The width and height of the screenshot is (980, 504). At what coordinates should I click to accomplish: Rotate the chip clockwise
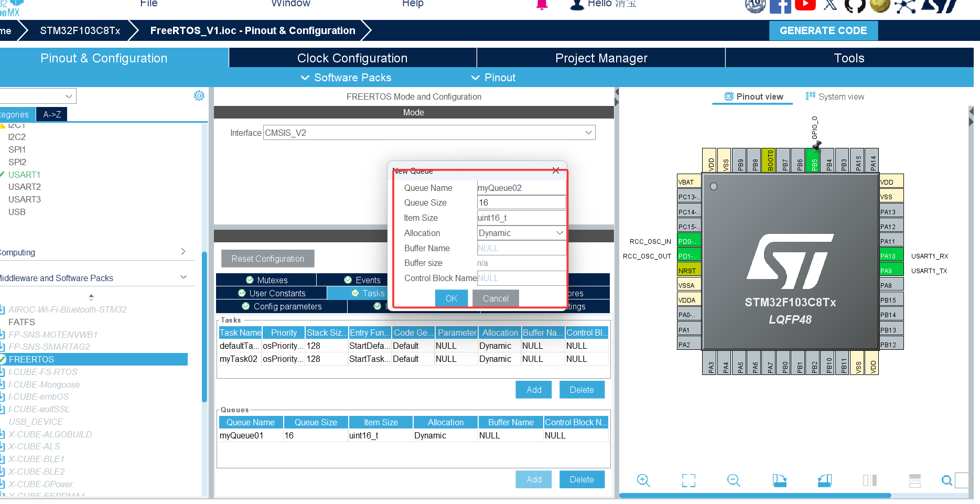tap(780, 480)
